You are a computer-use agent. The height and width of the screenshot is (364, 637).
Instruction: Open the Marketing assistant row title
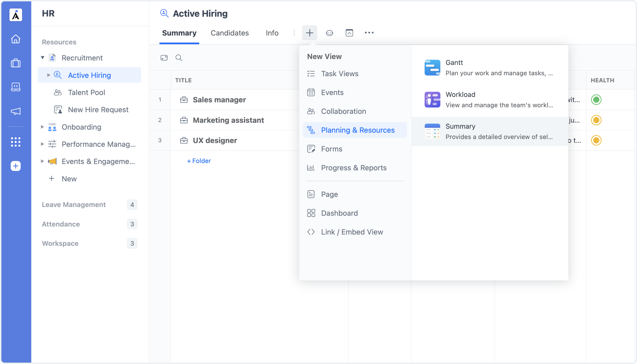click(228, 120)
